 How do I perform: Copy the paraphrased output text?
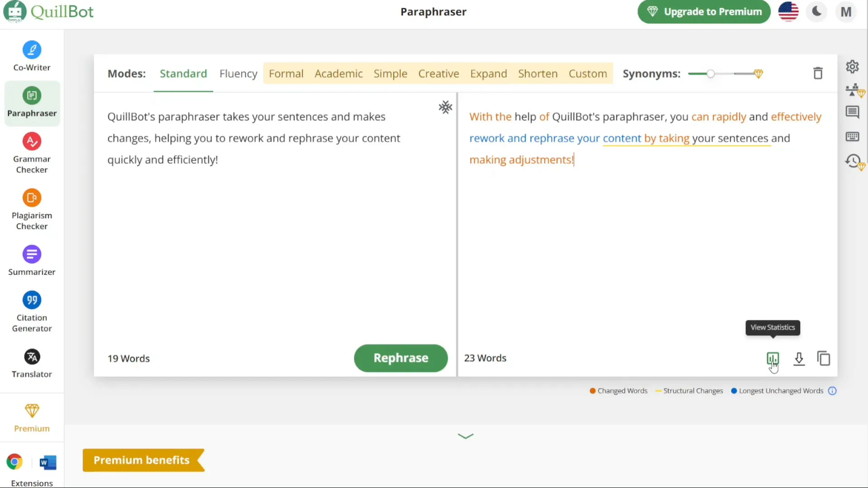(x=824, y=358)
